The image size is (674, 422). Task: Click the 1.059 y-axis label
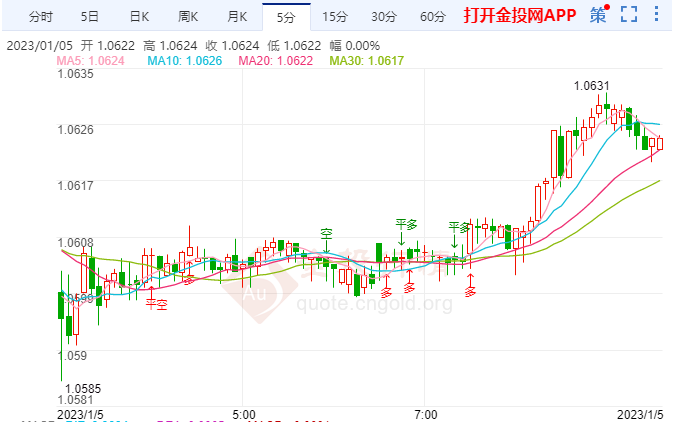click(72, 356)
